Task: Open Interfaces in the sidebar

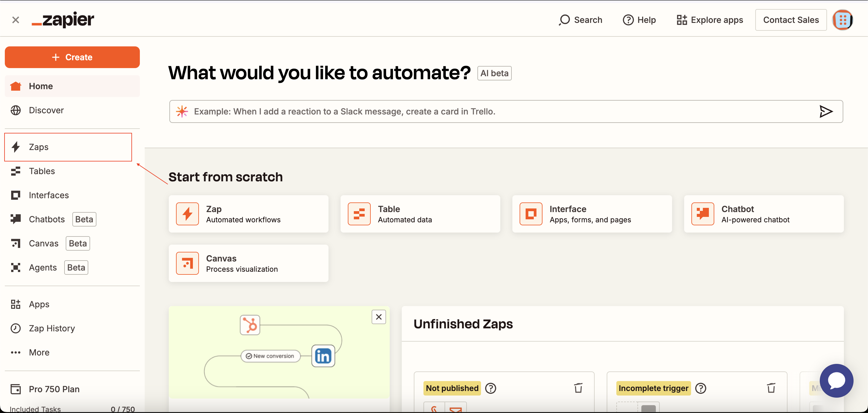Action: coord(72,196)
